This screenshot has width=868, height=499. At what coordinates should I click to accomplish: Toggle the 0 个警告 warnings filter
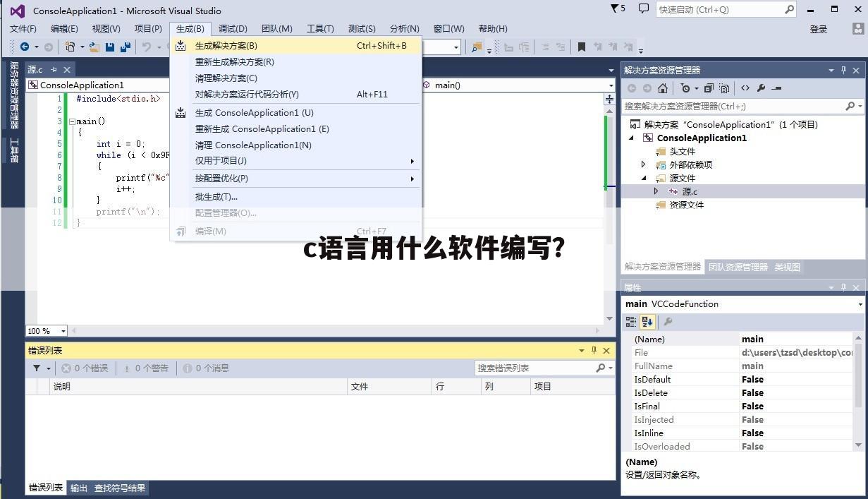click(x=145, y=368)
